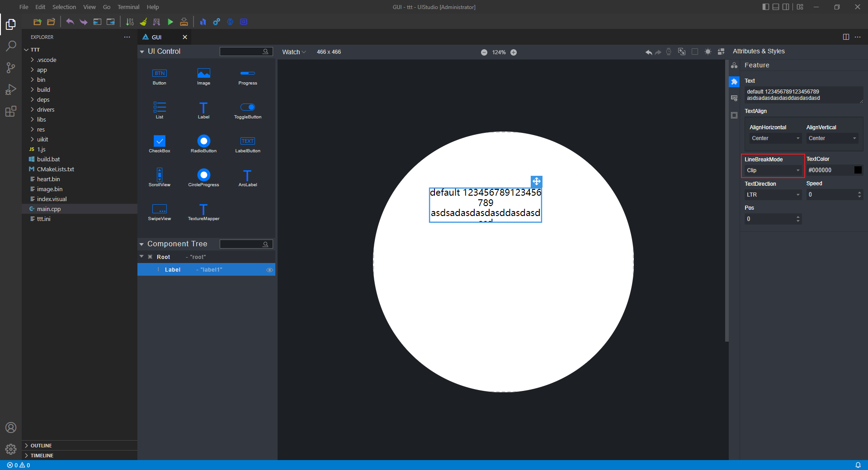
Task: Click the green Run play icon
Action: click(x=170, y=22)
